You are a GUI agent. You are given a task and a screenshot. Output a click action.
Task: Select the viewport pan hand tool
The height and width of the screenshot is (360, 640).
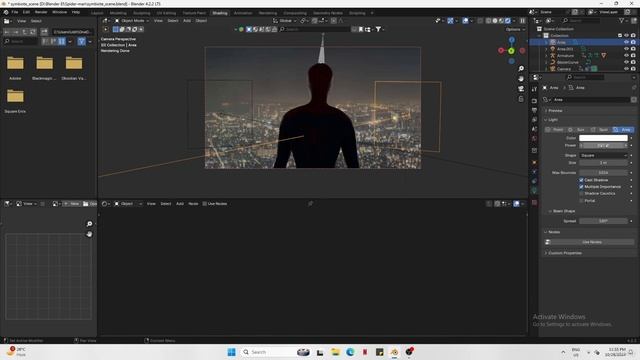pyautogui.click(x=521, y=78)
